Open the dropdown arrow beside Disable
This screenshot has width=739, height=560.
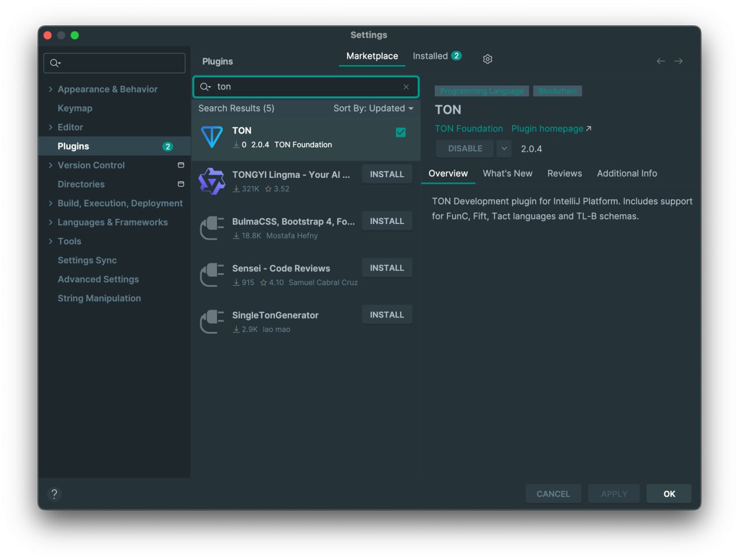coord(504,148)
